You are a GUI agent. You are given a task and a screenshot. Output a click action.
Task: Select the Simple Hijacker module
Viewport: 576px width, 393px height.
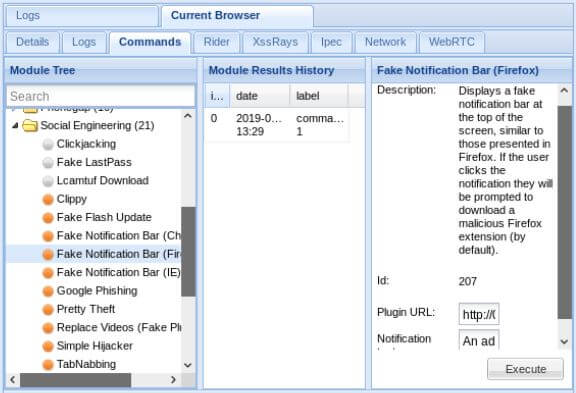(94, 346)
